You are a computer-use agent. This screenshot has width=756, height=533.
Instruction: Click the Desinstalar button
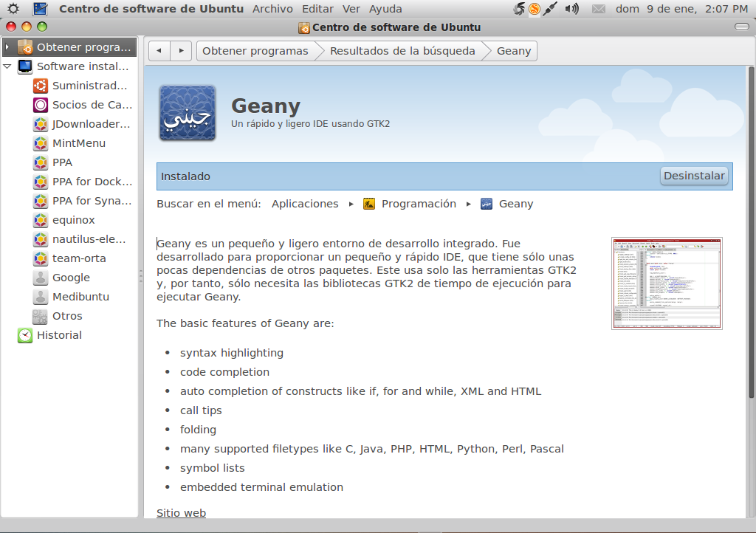(x=693, y=176)
